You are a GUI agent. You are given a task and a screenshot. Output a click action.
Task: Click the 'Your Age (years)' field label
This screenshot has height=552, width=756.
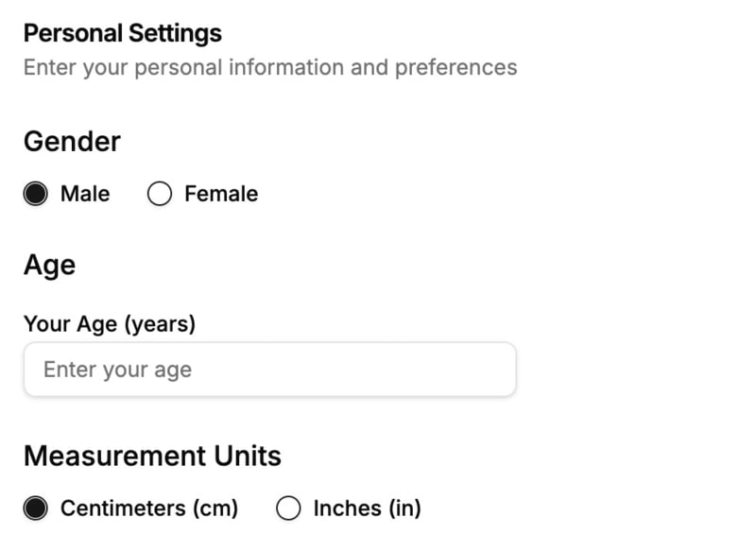click(110, 324)
